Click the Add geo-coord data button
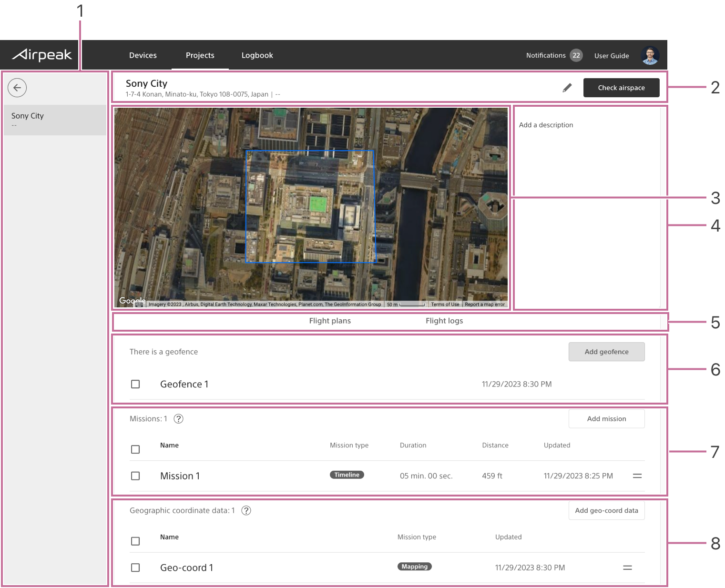Image resolution: width=725 pixels, height=588 pixels. pos(607,510)
